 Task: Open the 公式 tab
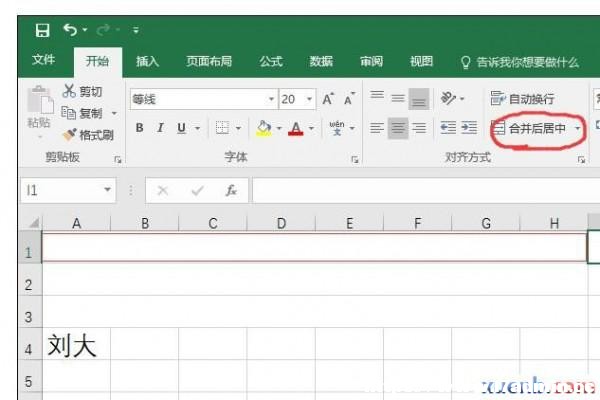pos(271,61)
